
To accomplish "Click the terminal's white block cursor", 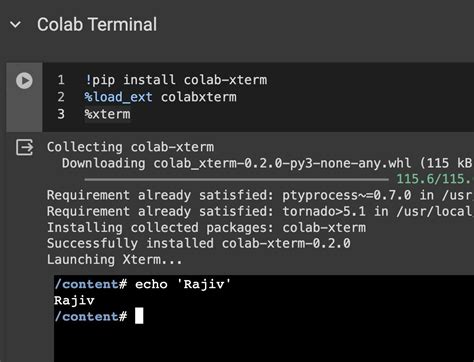I will tap(139, 316).
